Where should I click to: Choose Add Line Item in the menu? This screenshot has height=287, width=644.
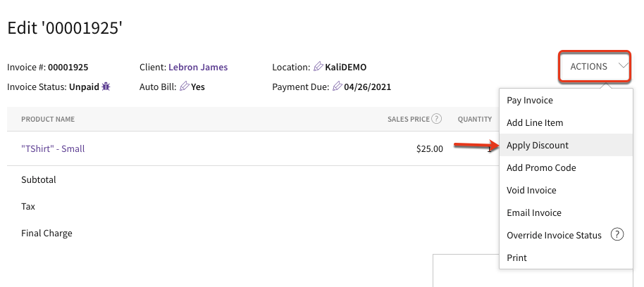(535, 123)
